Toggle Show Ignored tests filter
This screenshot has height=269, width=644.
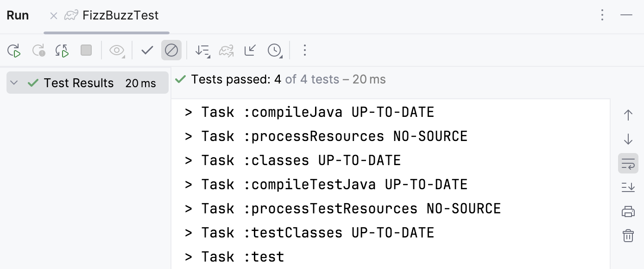click(x=171, y=50)
